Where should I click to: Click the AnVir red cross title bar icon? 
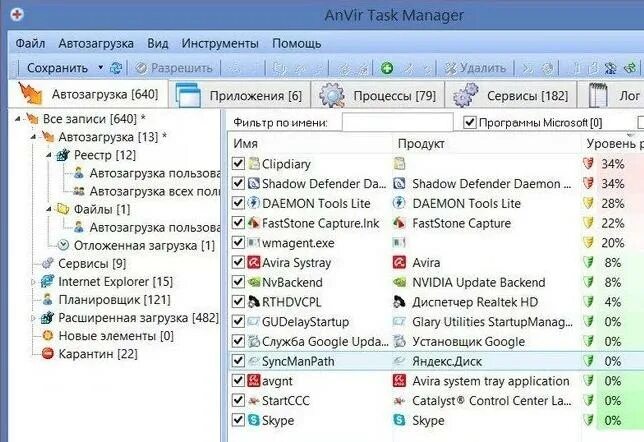coord(17,14)
